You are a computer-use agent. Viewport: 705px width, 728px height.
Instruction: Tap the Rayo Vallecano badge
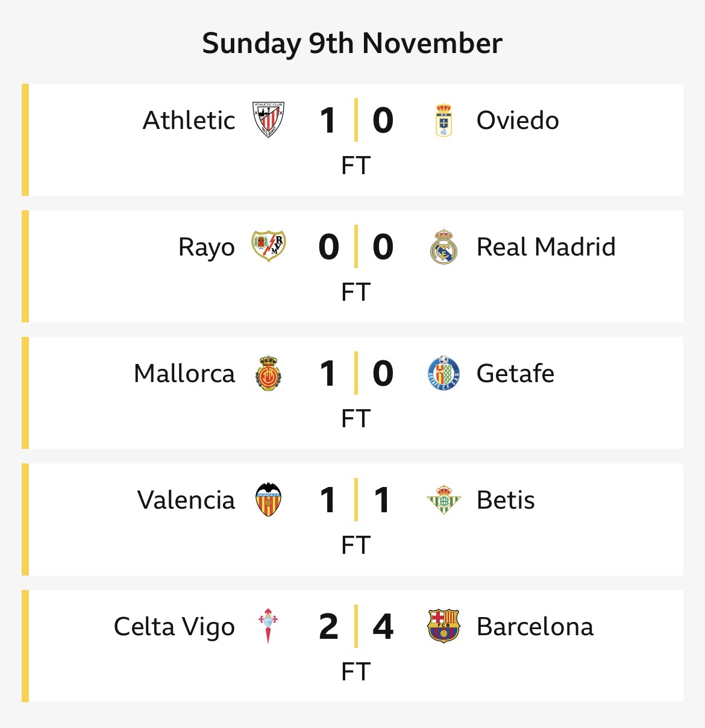click(268, 246)
